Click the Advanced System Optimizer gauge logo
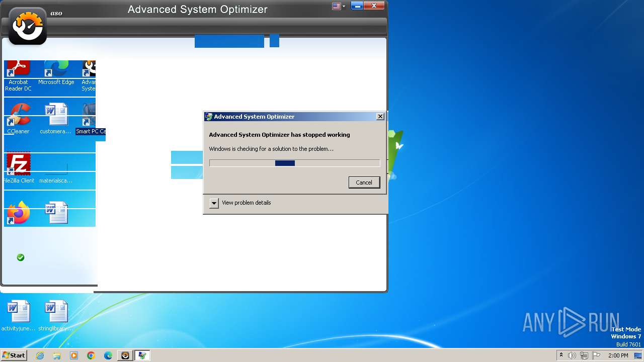 pos(28,26)
